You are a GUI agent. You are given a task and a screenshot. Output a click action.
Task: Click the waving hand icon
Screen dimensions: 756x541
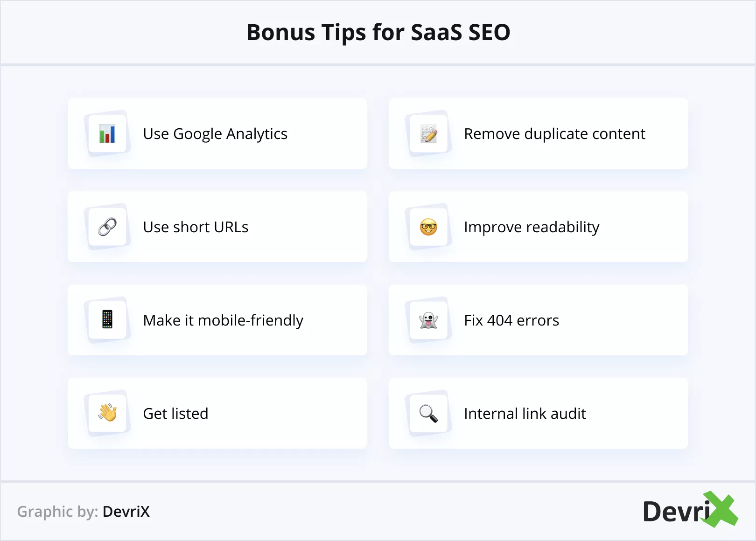point(107,413)
